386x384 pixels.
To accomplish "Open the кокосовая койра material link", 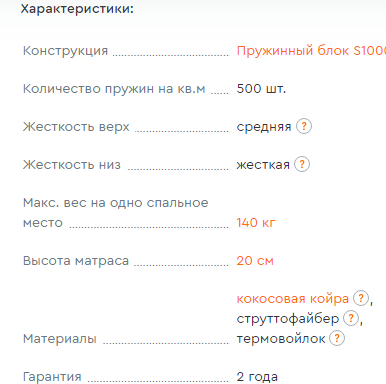I will (x=293, y=299).
